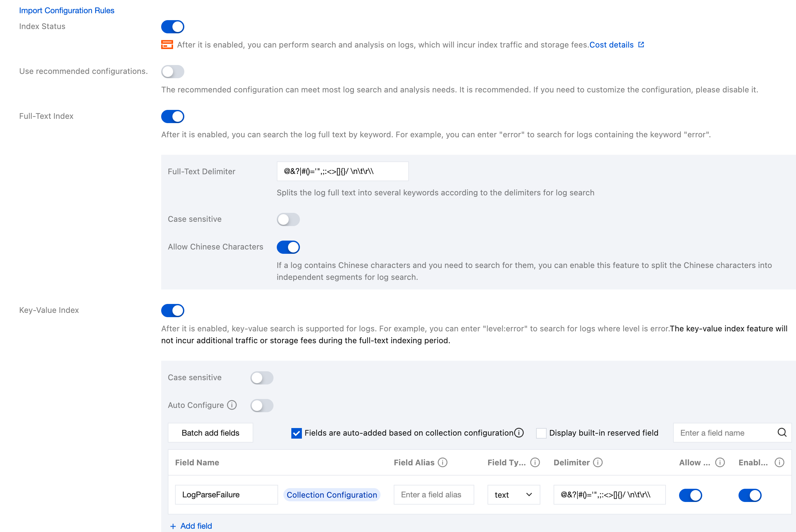Check Display built-in reserved field box

[541, 433]
